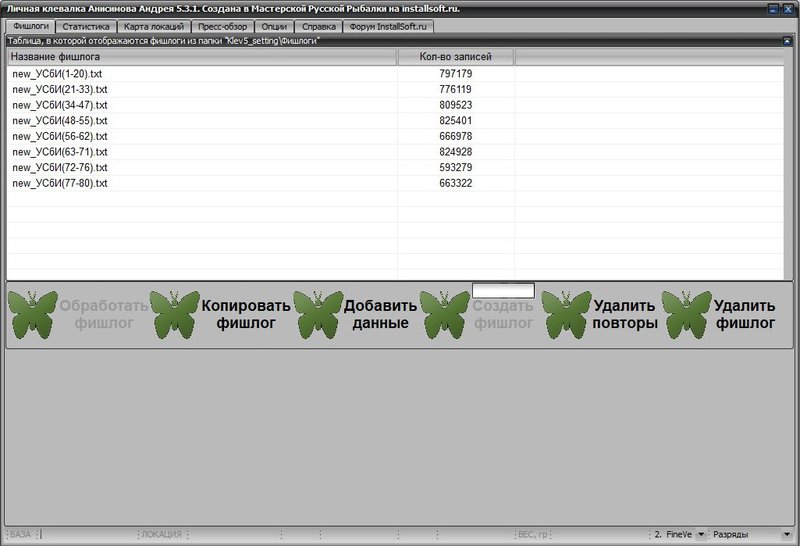Minimize the Личная клевалка window
Image resolution: width=800 pixels, height=546 pixels.
point(773,9)
